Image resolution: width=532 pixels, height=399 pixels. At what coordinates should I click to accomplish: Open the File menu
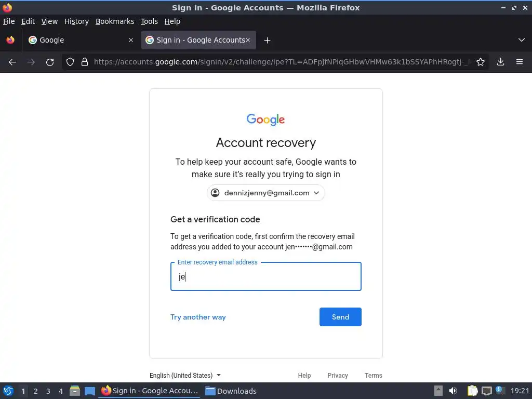(9, 21)
